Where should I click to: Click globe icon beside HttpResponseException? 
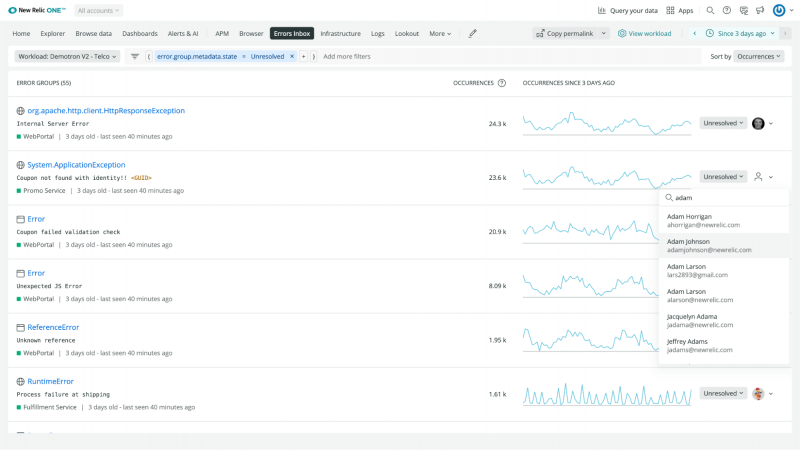pos(20,111)
